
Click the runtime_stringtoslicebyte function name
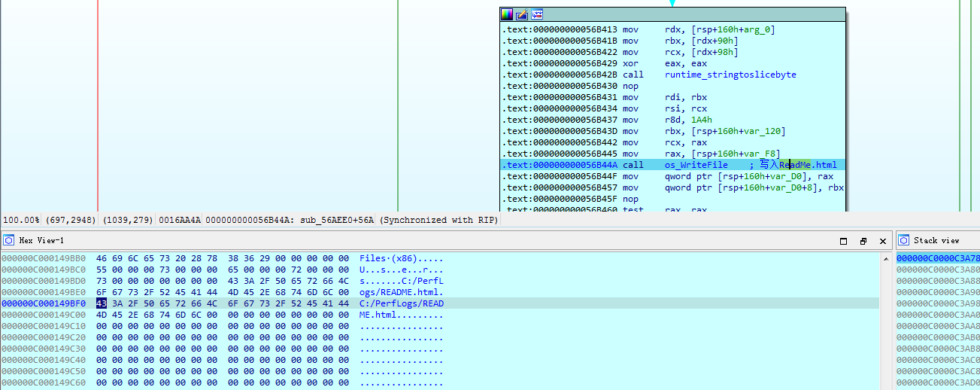point(730,75)
